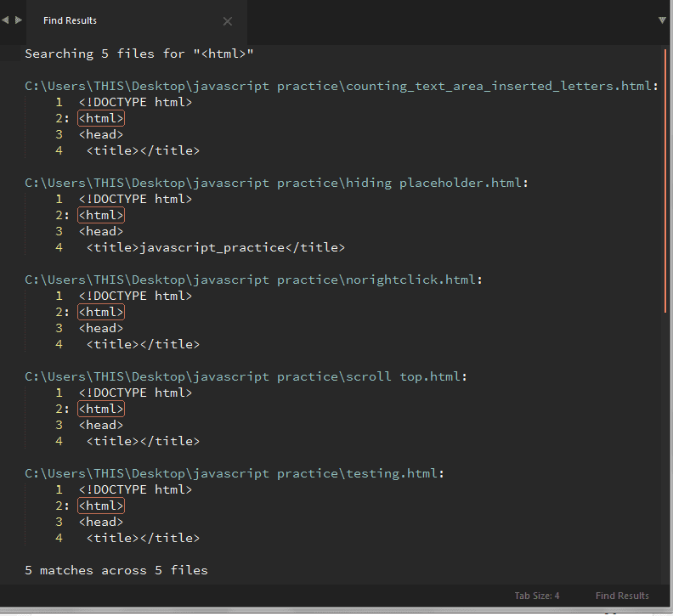Open the Tab Size: 4 menu
Image resolution: width=673 pixels, height=616 pixels.
(536, 596)
